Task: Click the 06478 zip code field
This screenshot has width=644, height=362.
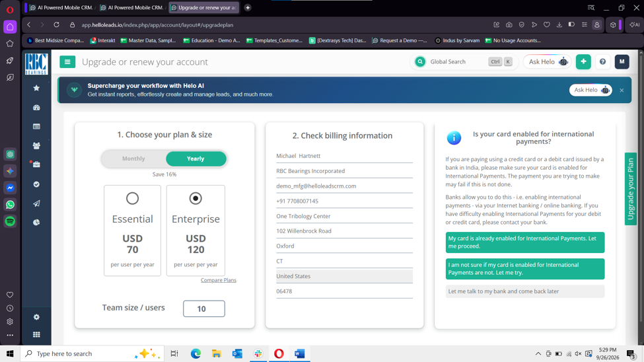Action: coord(344,291)
